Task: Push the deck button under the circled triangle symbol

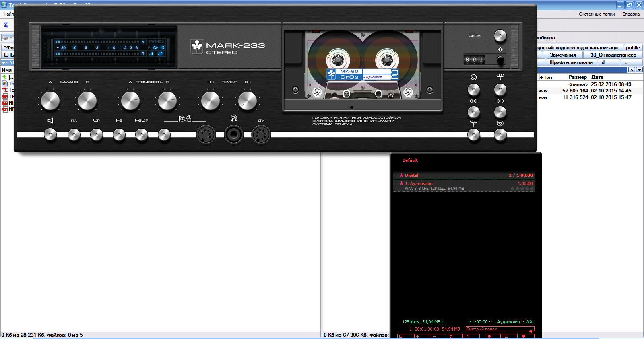Action: (x=500, y=135)
